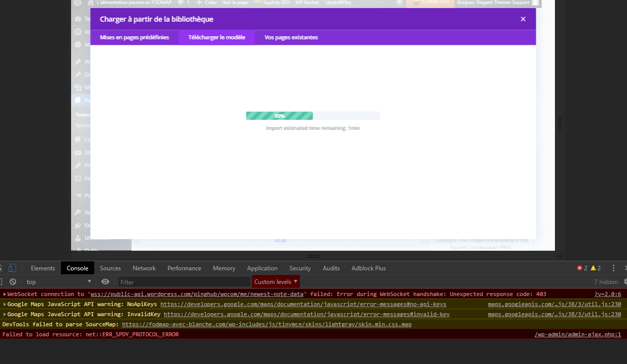Toggle the live expression eye icon
This screenshot has width=627, height=364.
tap(105, 282)
